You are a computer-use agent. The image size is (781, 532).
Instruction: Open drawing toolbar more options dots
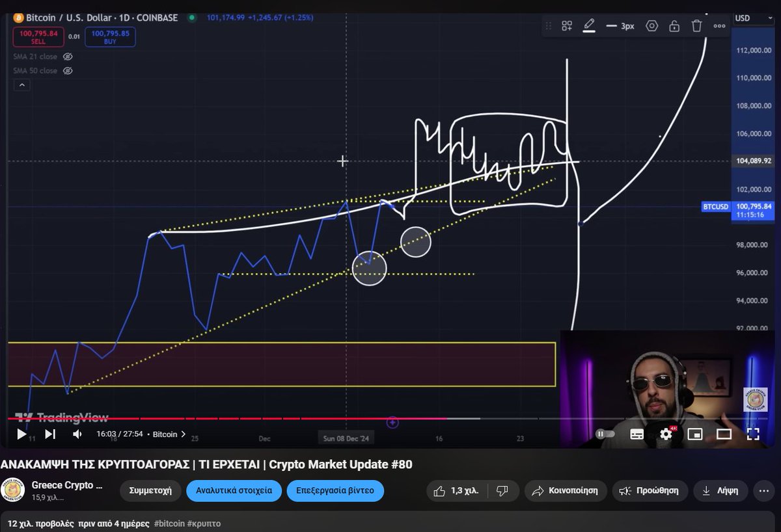[x=719, y=26]
